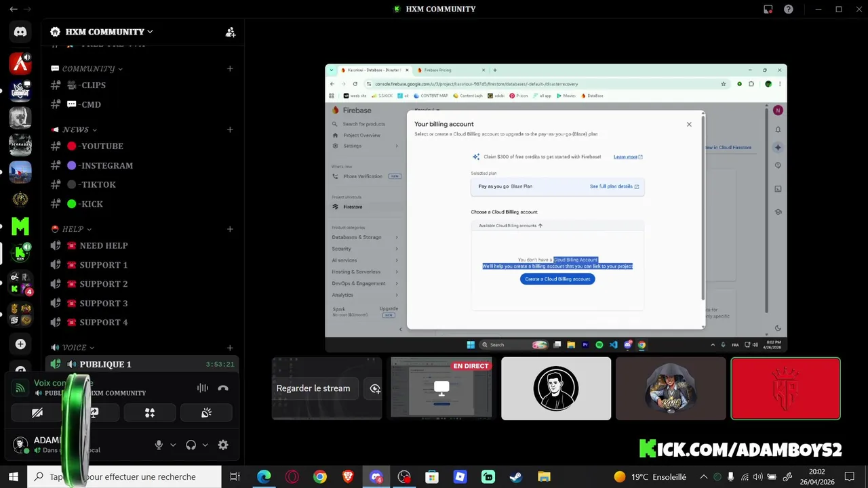The width and height of the screenshot is (868, 488).
Task: Create channel in VOICE category
Action: coord(230,348)
